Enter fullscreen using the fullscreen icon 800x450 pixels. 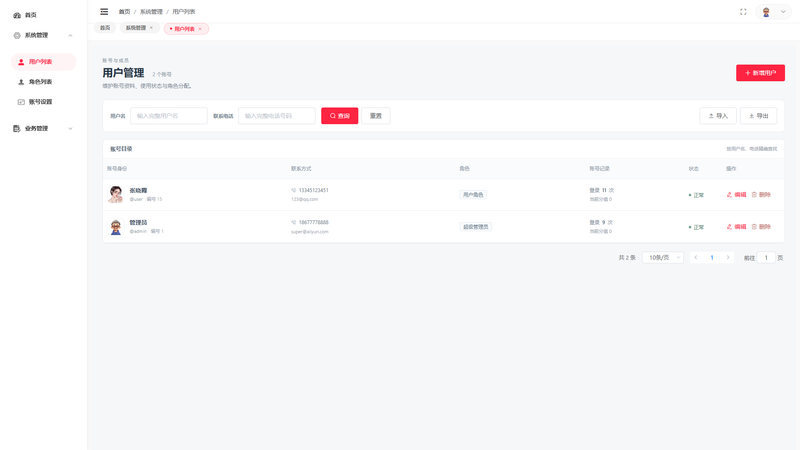tap(743, 12)
